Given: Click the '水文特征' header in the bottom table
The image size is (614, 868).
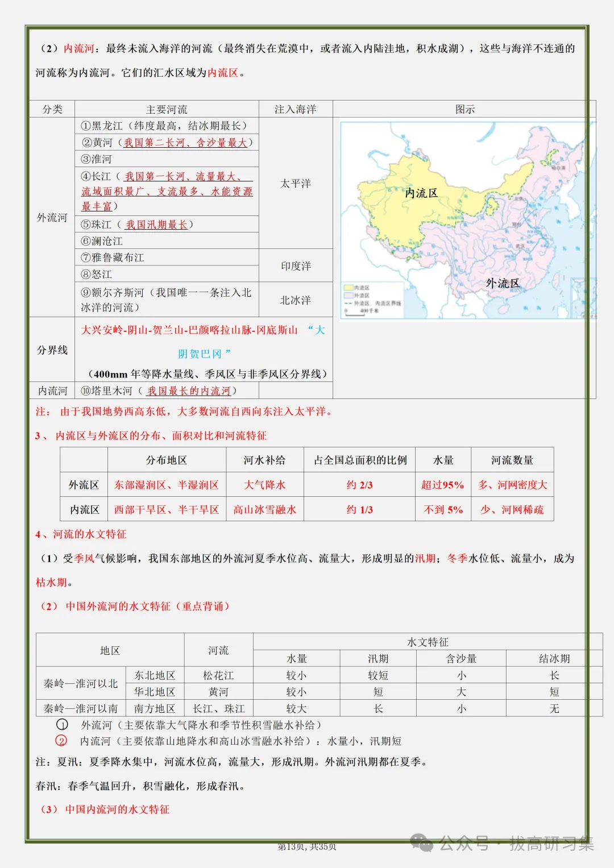Looking at the screenshot, I should coord(428,642).
